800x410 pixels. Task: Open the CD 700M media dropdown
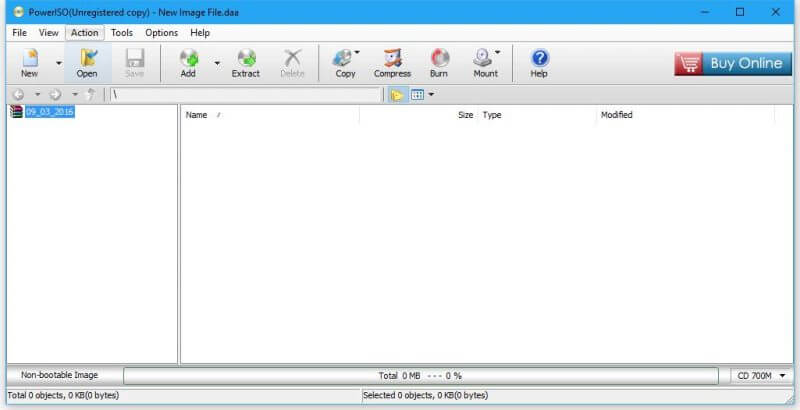tap(761, 376)
